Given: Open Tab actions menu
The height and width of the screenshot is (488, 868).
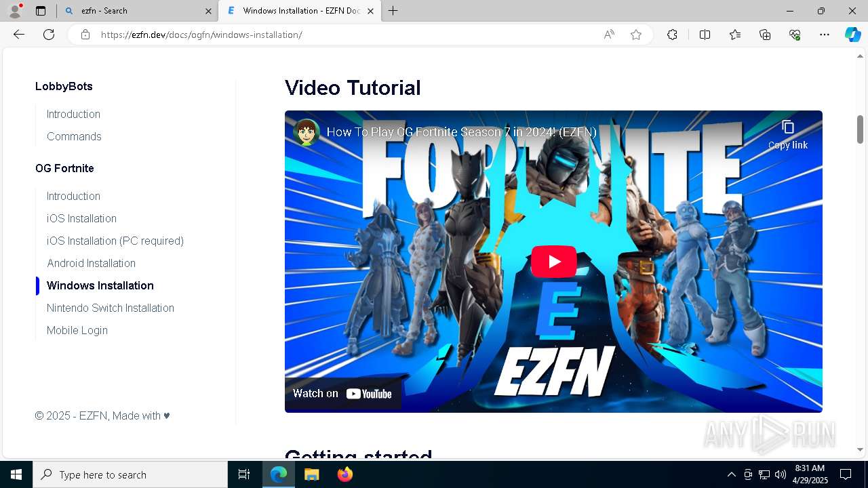Looking at the screenshot, I should click(41, 11).
